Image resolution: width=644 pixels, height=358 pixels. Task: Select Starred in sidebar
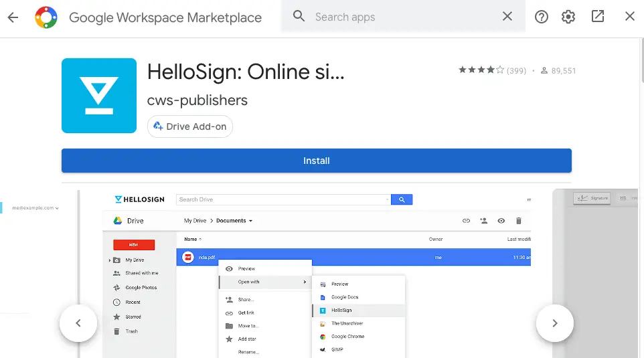(127, 317)
